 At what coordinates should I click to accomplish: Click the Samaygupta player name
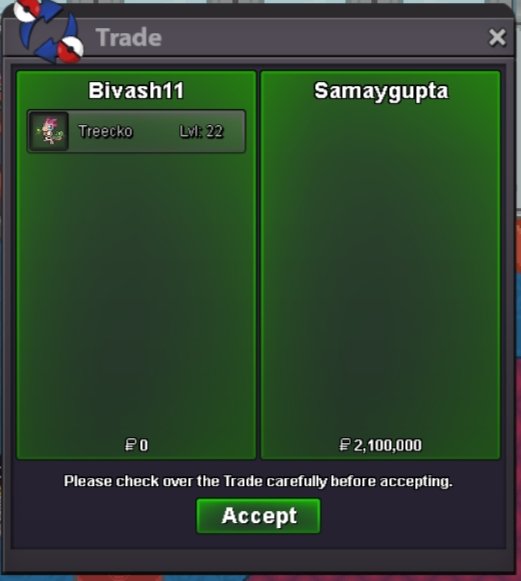pyautogui.click(x=381, y=91)
